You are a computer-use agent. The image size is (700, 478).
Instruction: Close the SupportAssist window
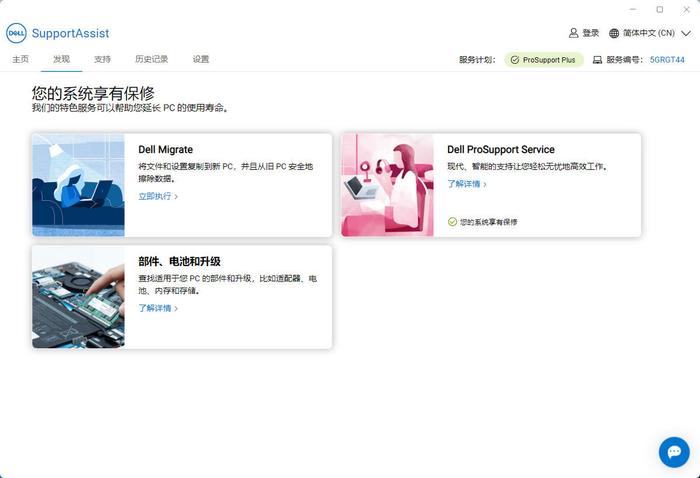686,9
